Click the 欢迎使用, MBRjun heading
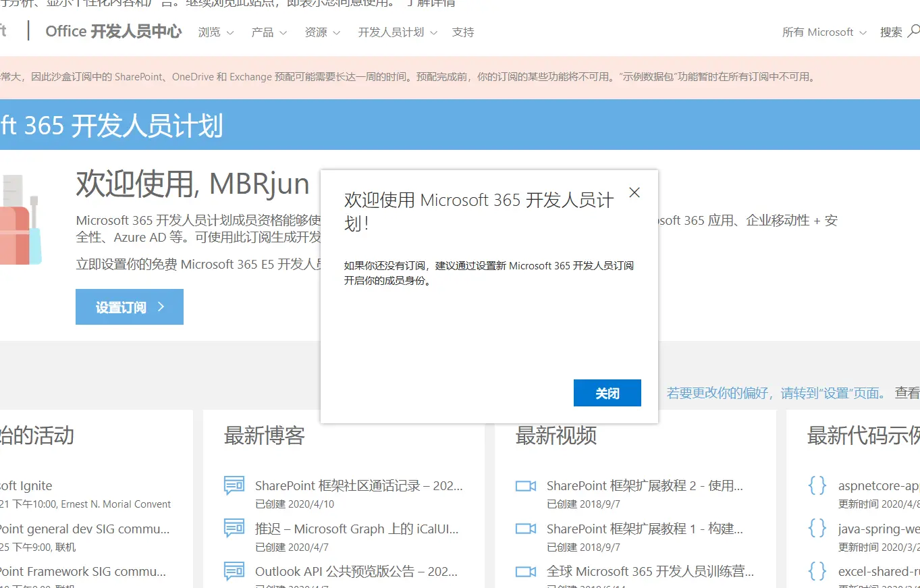This screenshot has width=920, height=588. tap(193, 184)
